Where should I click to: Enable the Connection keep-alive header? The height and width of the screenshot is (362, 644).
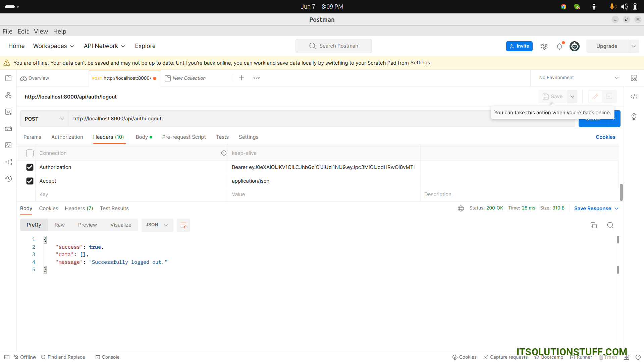click(x=30, y=153)
